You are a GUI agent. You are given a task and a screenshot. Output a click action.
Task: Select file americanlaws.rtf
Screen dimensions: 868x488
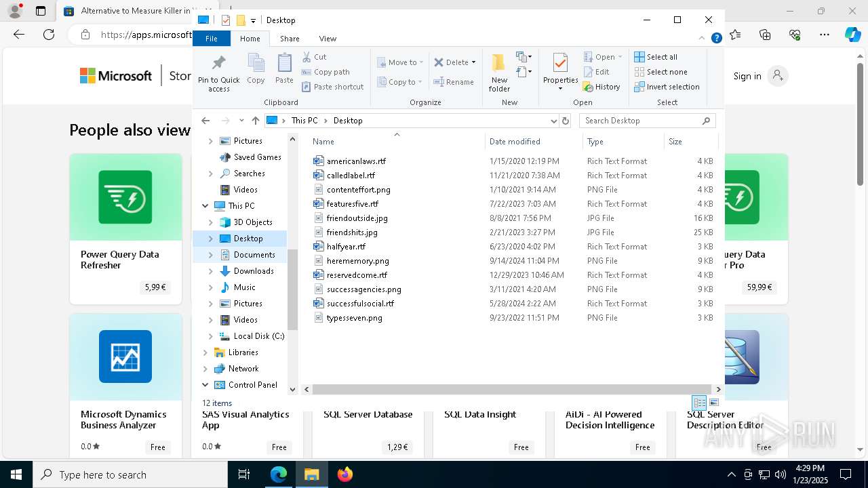tap(356, 161)
